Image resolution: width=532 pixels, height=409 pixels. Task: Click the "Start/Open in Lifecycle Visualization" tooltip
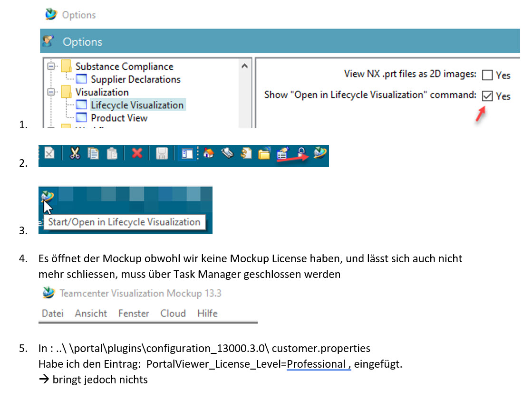pos(125,222)
